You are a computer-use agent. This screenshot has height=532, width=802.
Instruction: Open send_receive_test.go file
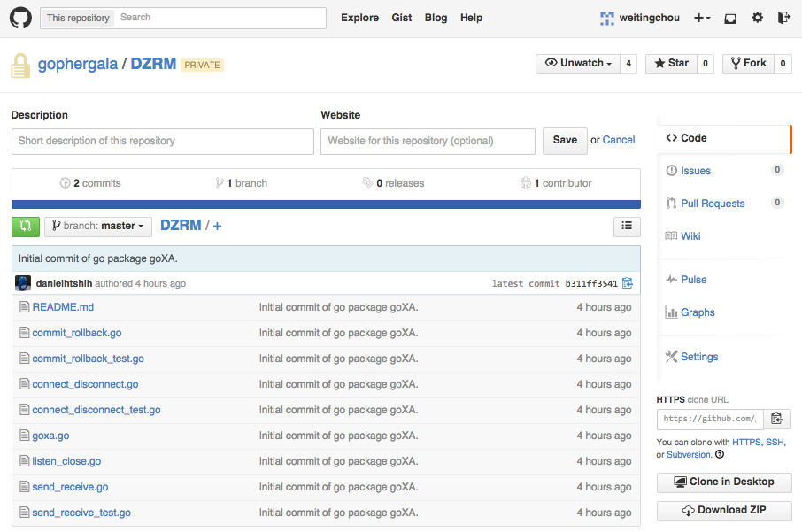[81, 512]
